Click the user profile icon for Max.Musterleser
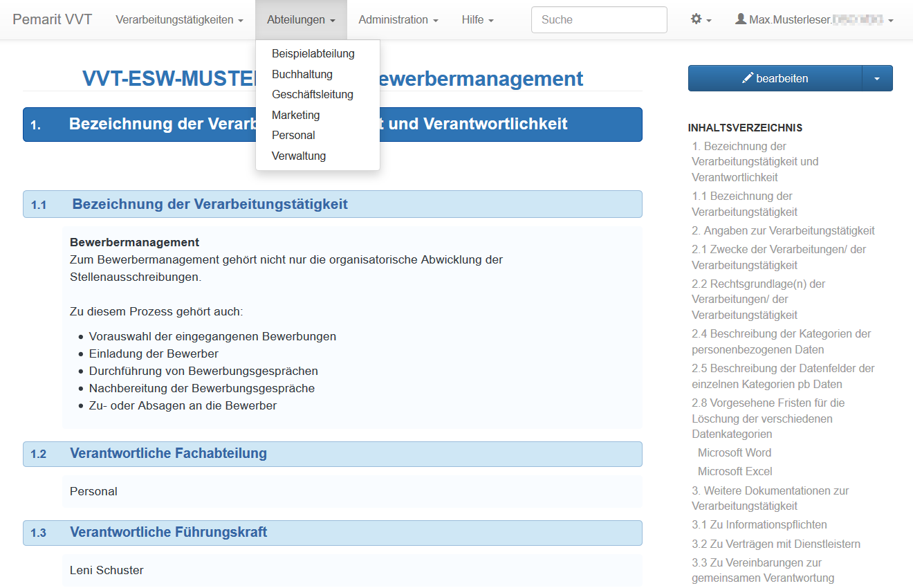 tap(741, 20)
